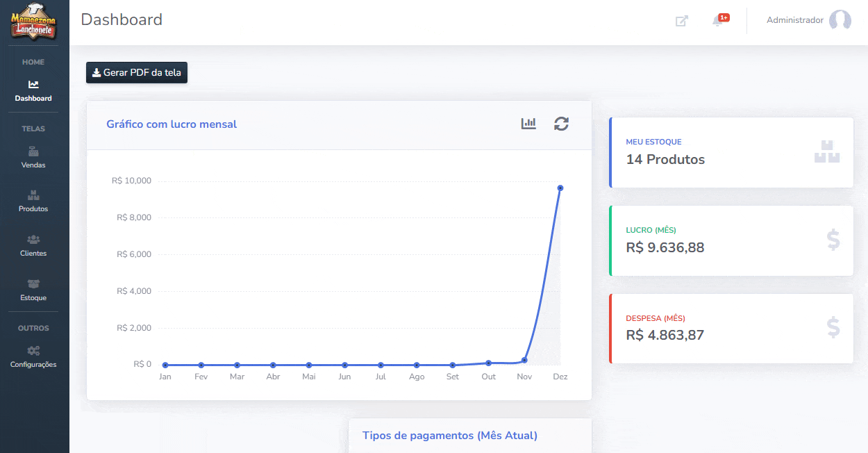Image resolution: width=868 pixels, height=453 pixels.
Task: Click the Mamaezona Lanchonete logo
Action: coord(33,22)
